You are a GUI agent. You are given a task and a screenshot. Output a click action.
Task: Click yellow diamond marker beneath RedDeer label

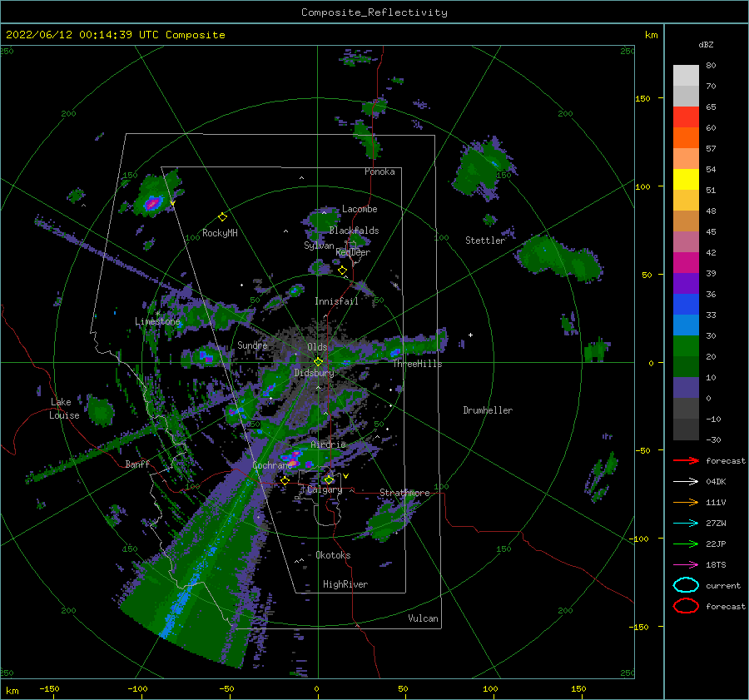[x=342, y=271]
